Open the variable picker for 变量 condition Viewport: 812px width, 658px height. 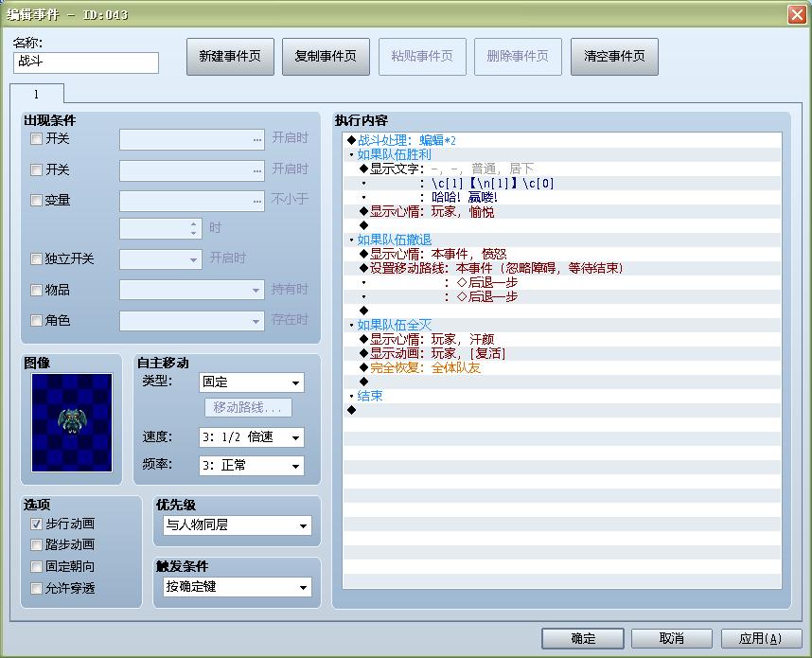coord(256,200)
